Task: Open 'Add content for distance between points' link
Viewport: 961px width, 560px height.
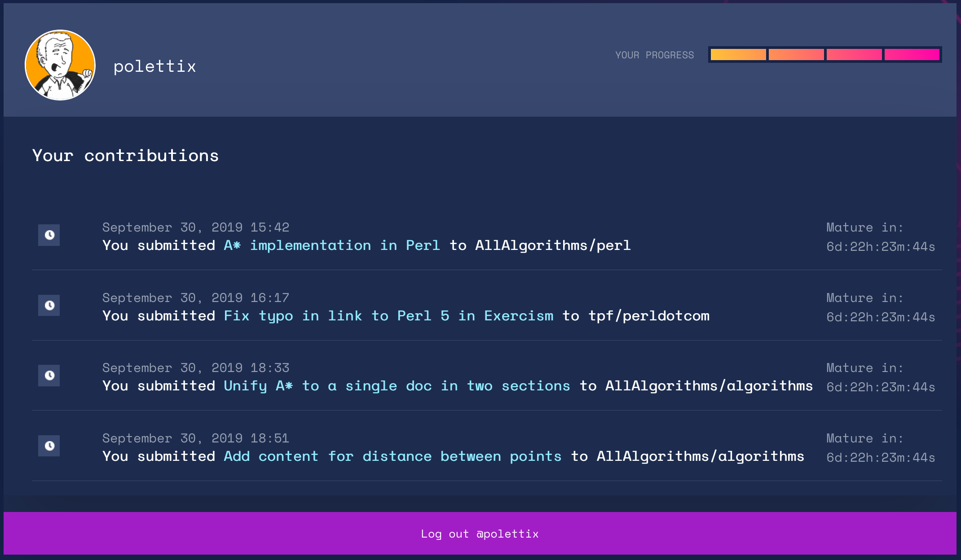Action: coord(392,456)
